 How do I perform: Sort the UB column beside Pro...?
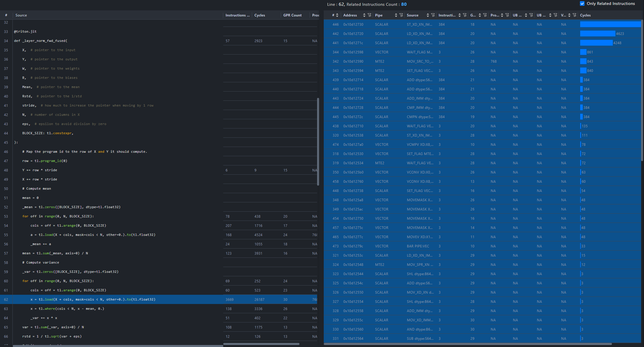tap(526, 15)
